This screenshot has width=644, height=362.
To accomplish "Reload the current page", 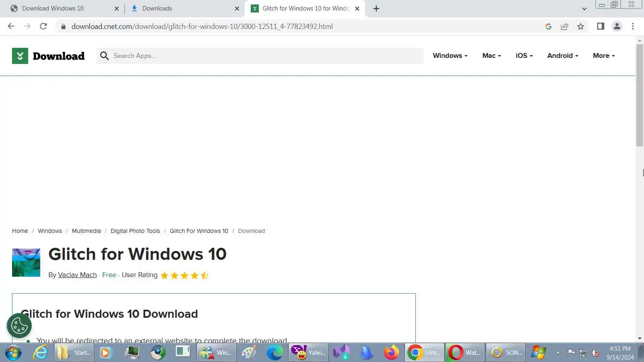I will point(43,26).
